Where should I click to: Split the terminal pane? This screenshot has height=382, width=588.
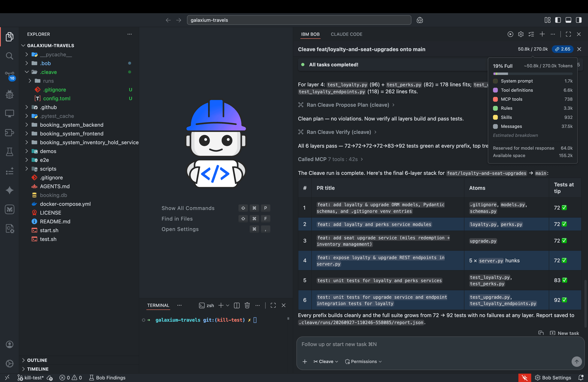(237, 305)
